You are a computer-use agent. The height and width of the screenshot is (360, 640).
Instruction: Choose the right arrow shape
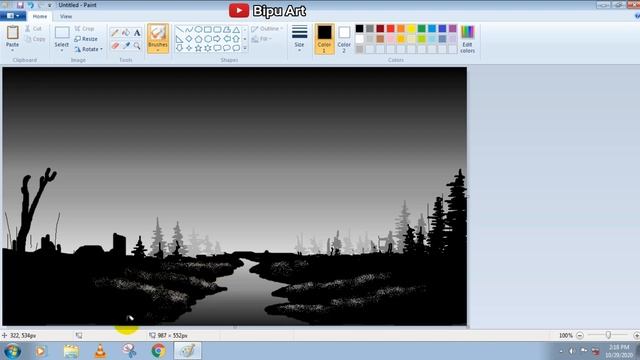(217, 39)
